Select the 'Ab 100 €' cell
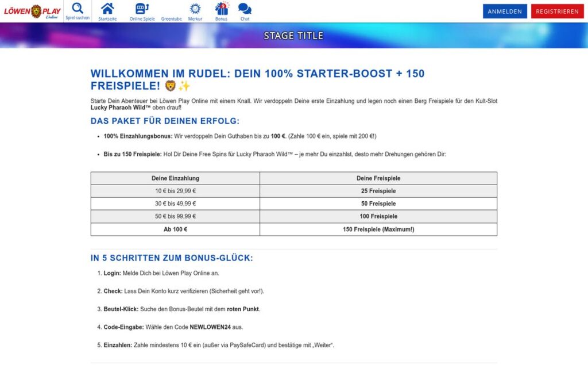 [175, 229]
